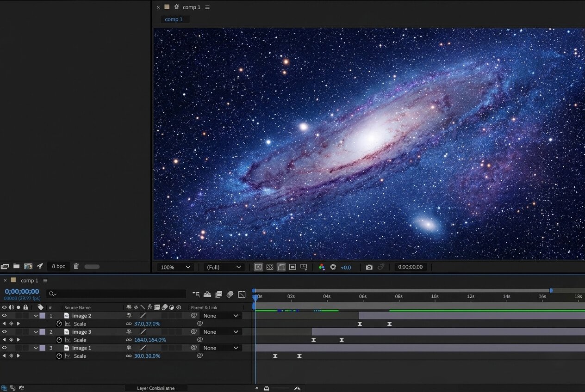Click in the timeline search field
The width and height of the screenshot is (585, 392).
[116, 294]
